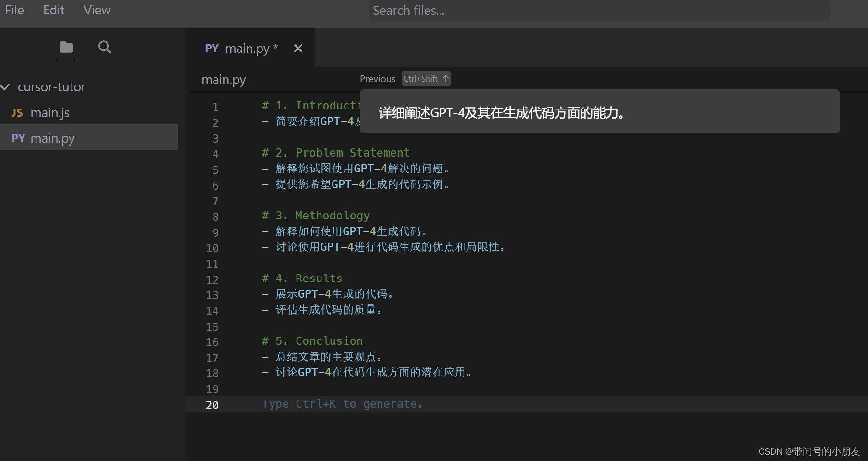Click line number 4 in the gutter
Screen dimensions: 868x461
pos(215,154)
